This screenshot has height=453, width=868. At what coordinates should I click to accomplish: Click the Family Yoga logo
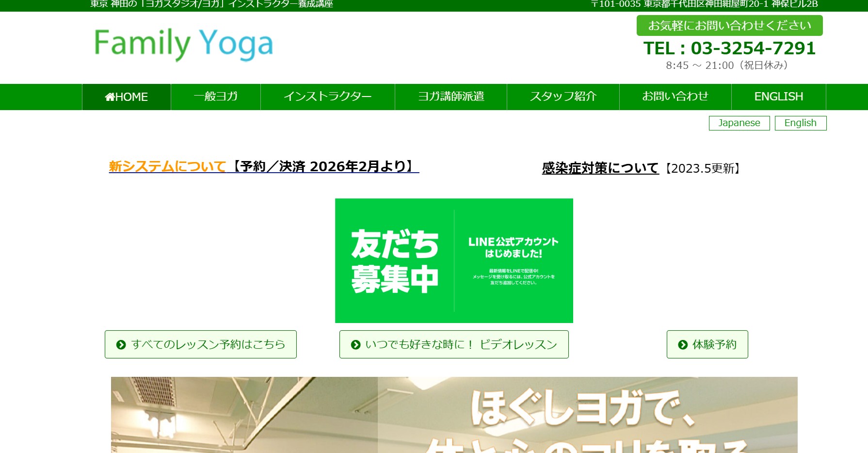(183, 44)
